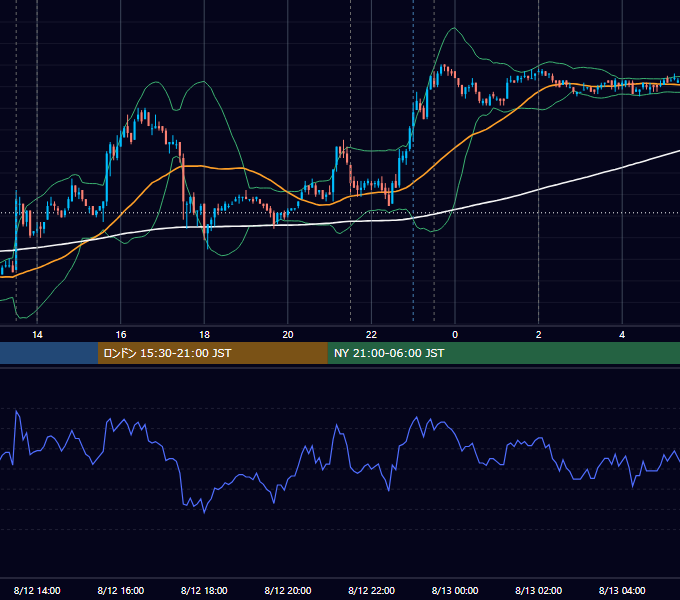Click the 0 hour label on price chart axis
Screen dimensions: 680x600
click(x=455, y=335)
